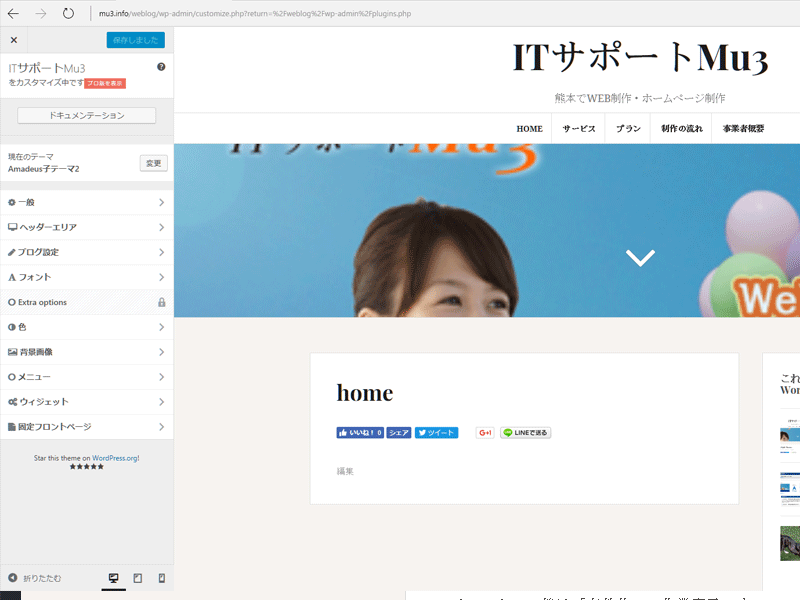800x600 pixels.
Task: Click the 保存しました save button
Action: 136,40
